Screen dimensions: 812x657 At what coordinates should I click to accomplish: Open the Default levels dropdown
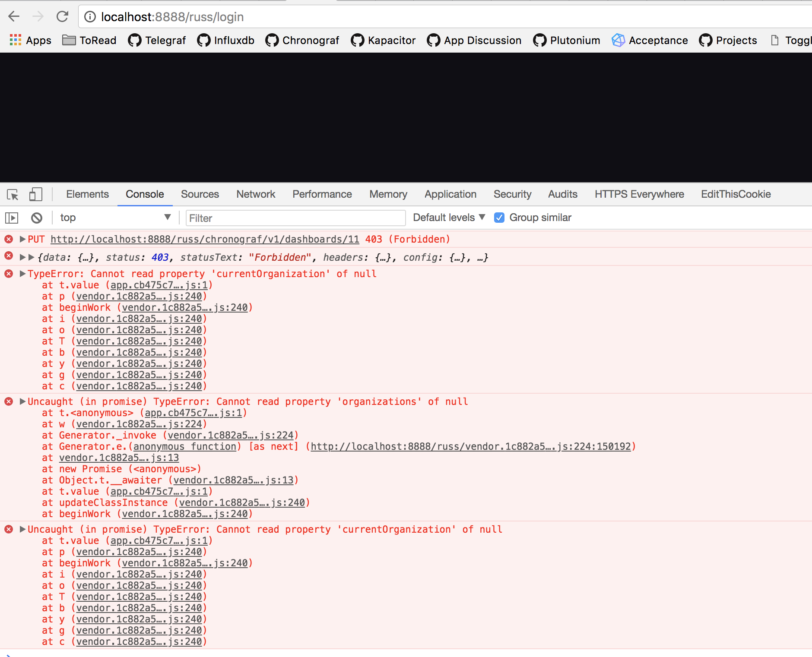pyautogui.click(x=448, y=218)
